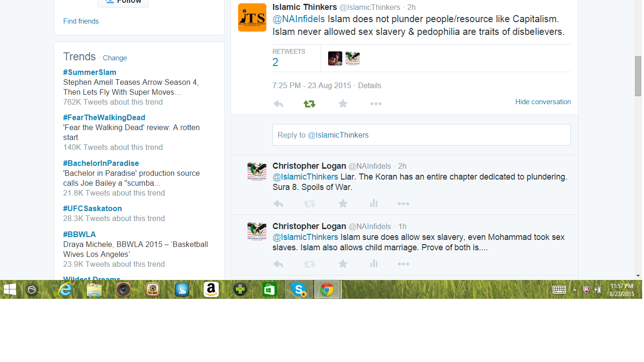Open the Amazon app in the taskbar

tap(211, 289)
